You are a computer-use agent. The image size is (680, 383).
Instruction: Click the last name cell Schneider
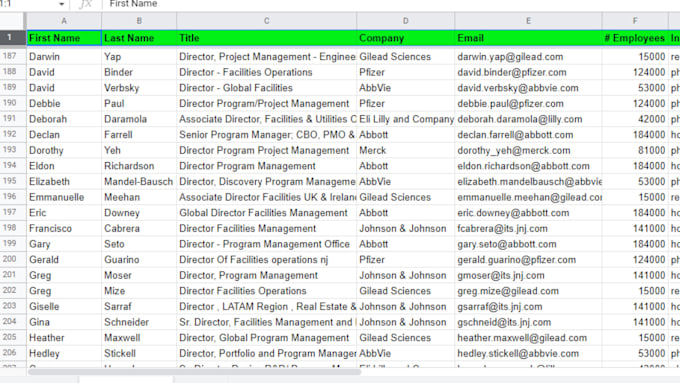[x=139, y=322]
